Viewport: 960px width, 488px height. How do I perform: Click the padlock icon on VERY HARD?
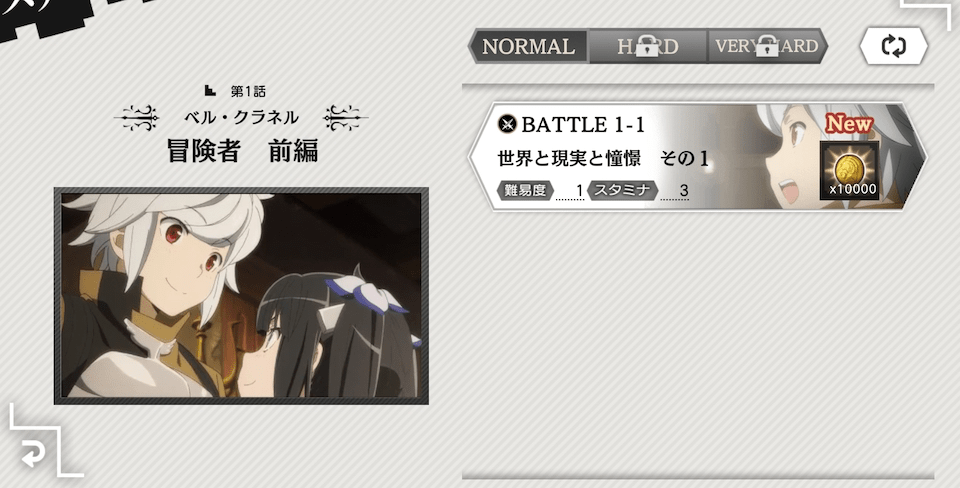(x=767, y=45)
